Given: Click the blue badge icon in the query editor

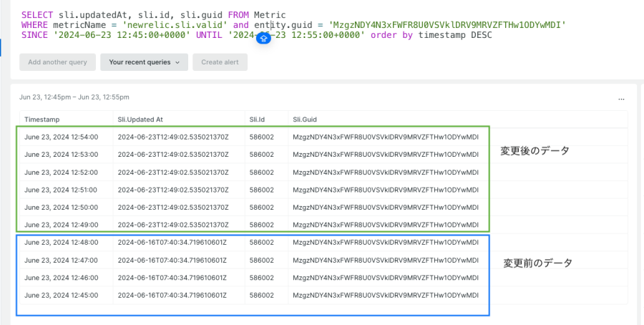Looking at the screenshot, I should click(x=263, y=39).
